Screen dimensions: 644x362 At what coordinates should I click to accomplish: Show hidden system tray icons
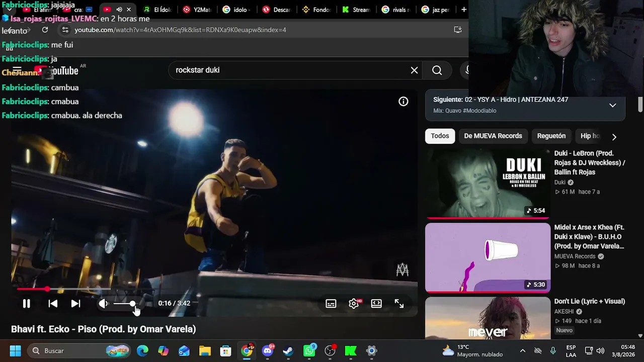point(523,351)
